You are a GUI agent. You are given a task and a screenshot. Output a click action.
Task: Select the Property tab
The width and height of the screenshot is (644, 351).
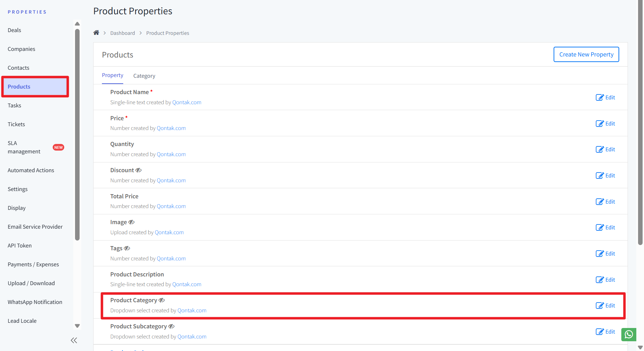[x=112, y=75]
